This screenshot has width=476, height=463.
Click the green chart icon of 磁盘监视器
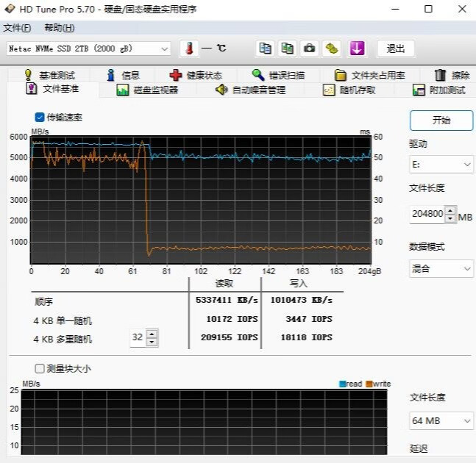(123, 90)
